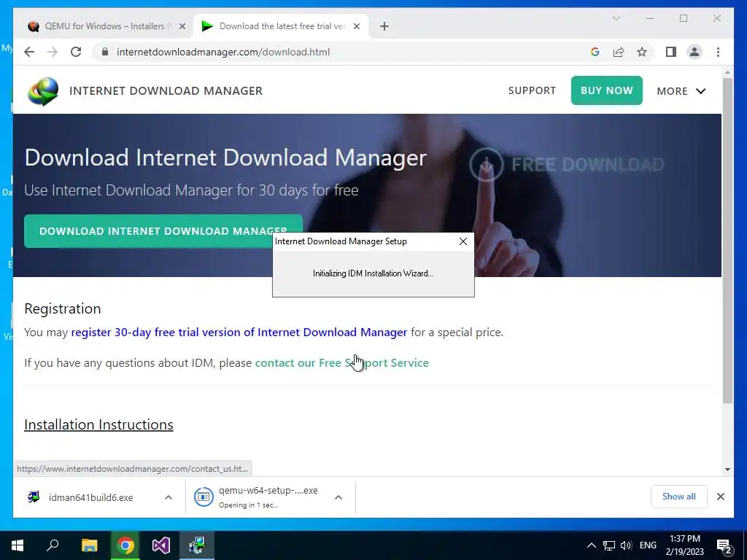Viewport: 747px width, 560px height.
Task: Click the Installation Instructions heading
Action: [x=98, y=424]
